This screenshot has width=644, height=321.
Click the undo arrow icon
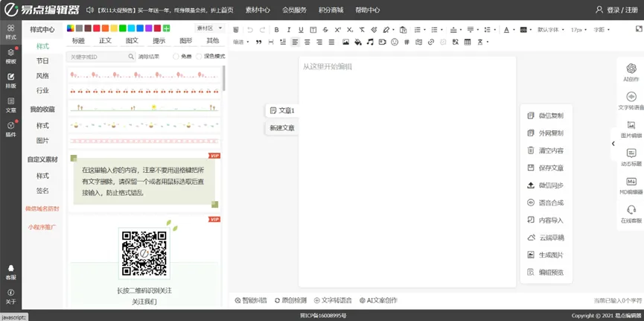[249, 30]
